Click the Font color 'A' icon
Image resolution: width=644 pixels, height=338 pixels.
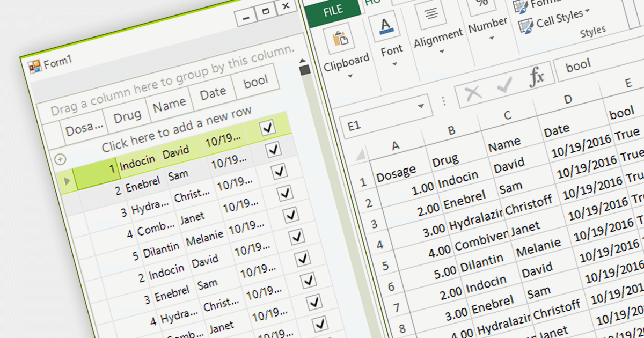386,27
